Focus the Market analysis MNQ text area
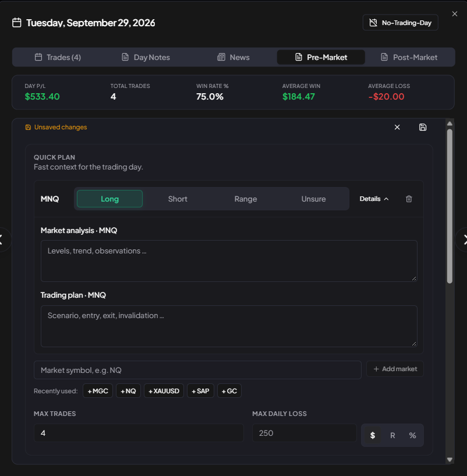The image size is (467, 476). 229,261
